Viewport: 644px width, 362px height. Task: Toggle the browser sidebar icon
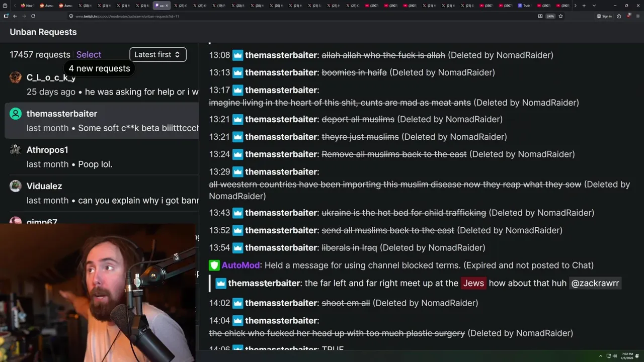(6, 16)
